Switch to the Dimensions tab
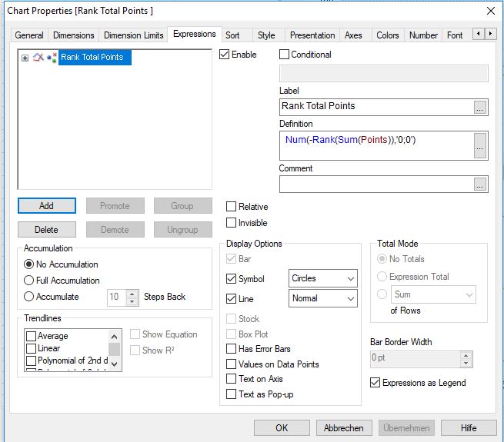 74,35
